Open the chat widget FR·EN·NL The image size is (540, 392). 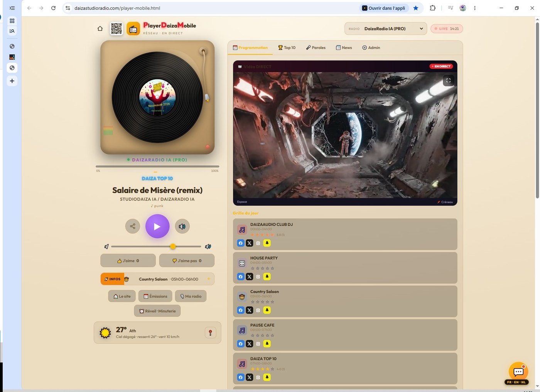[518, 373]
